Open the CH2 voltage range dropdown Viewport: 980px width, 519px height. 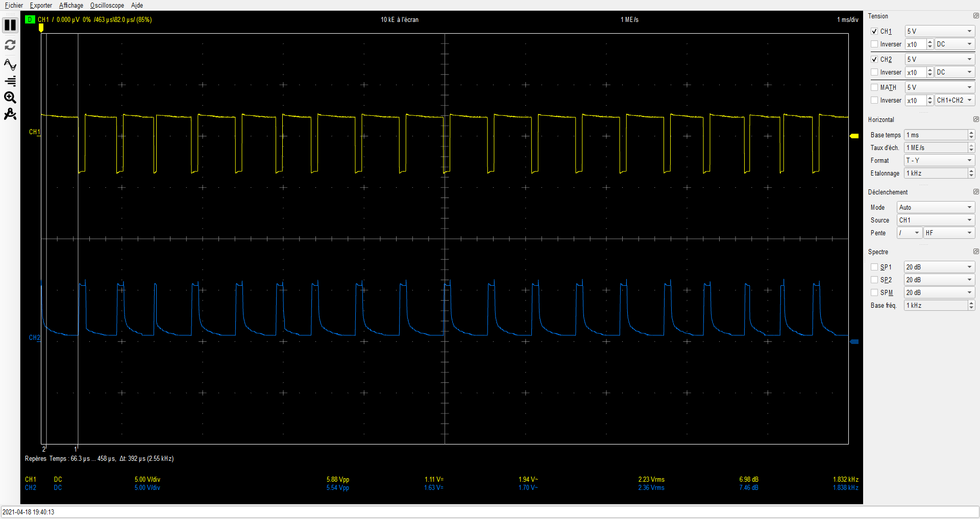click(940, 60)
